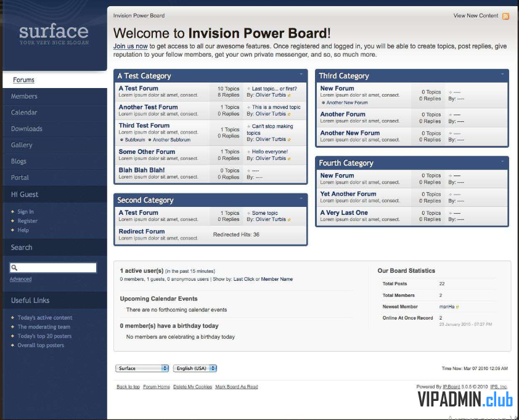Open New Forum in Third Category
This screenshot has height=420, width=519.
337,88
